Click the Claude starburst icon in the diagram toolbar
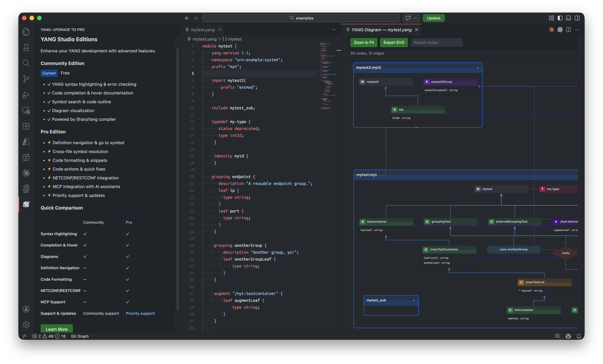Image resolution: width=603 pixels, height=364 pixels. click(x=551, y=30)
